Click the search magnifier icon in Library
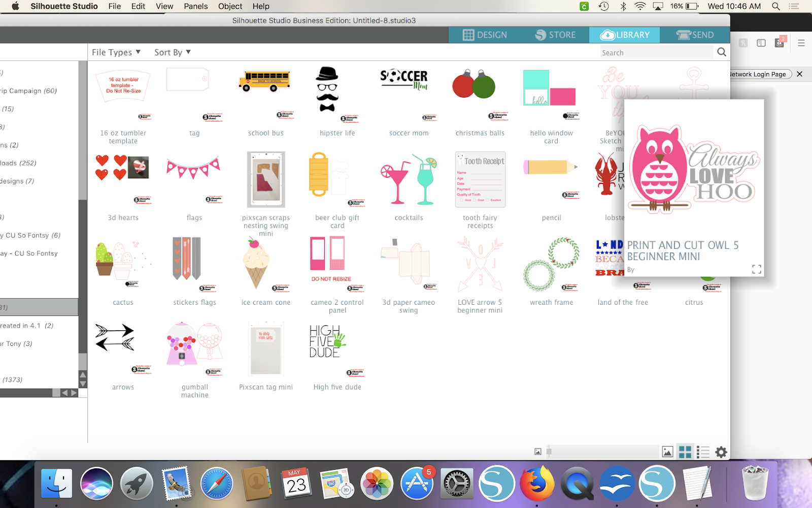The height and width of the screenshot is (508, 812). (x=722, y=52)
